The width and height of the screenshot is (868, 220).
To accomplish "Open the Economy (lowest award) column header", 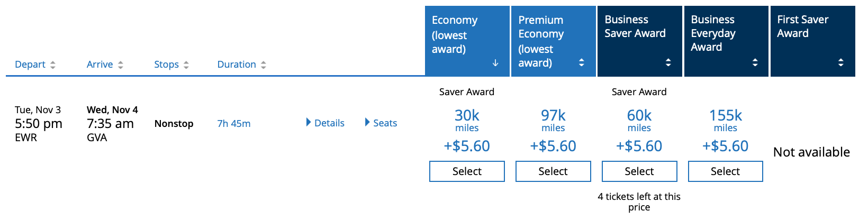I will 454,34.
